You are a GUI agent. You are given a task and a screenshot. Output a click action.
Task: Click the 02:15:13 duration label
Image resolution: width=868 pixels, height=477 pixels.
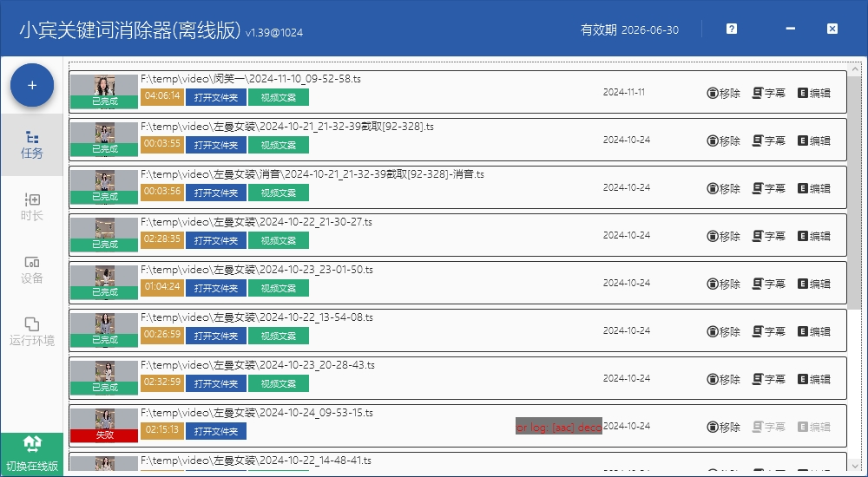[x=162, y=430]
